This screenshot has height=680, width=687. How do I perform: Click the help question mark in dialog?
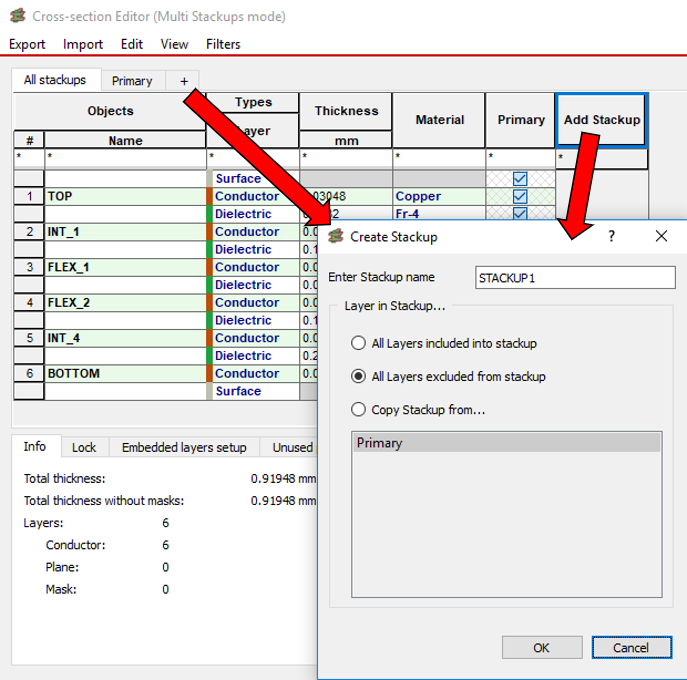pyautogui.click(x=611, y=237)
